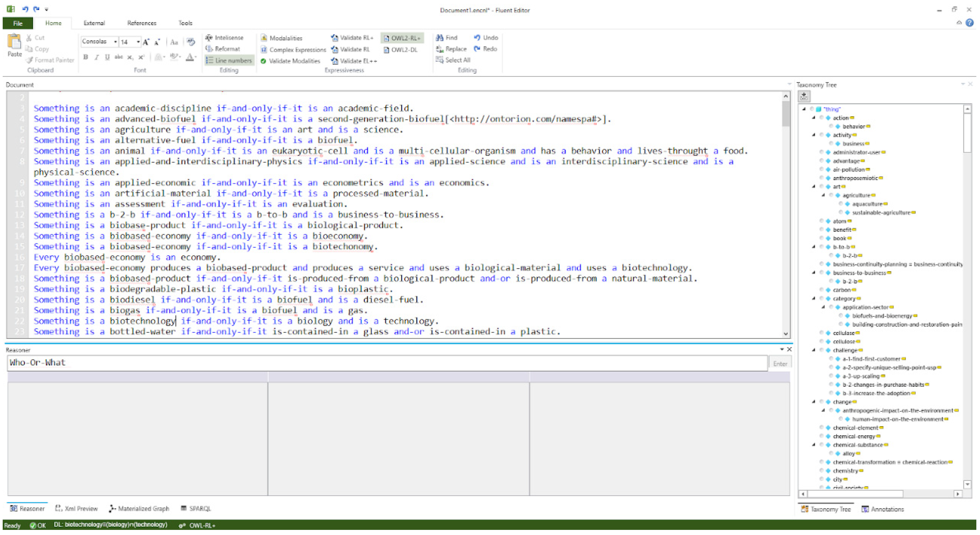The image size is (980, 535).
Task: Collapse the challenge node in taxonomy tree
Action: pyautogui.click(x=813, y=350)
